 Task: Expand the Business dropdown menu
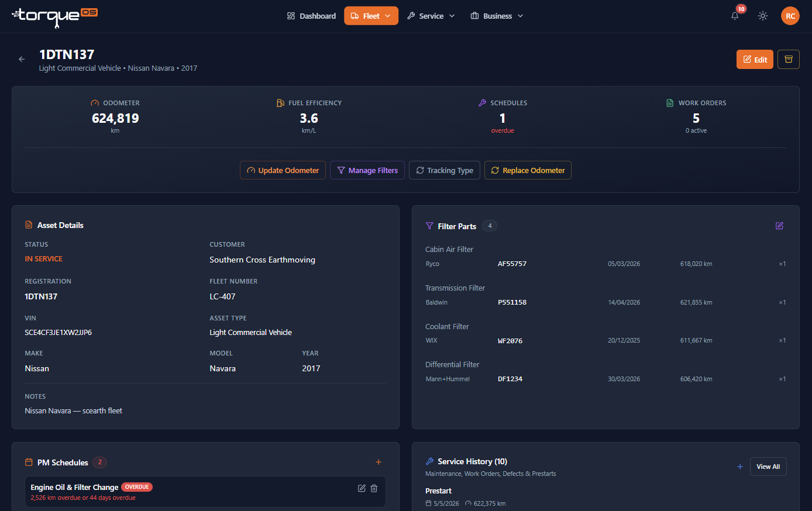coord(497,16)
